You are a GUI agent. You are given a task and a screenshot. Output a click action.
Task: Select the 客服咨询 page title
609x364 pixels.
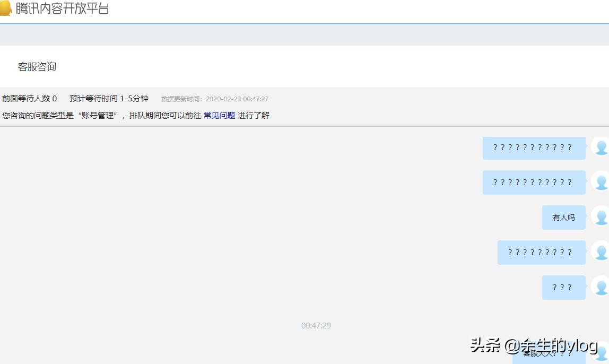tap(36, 67)
